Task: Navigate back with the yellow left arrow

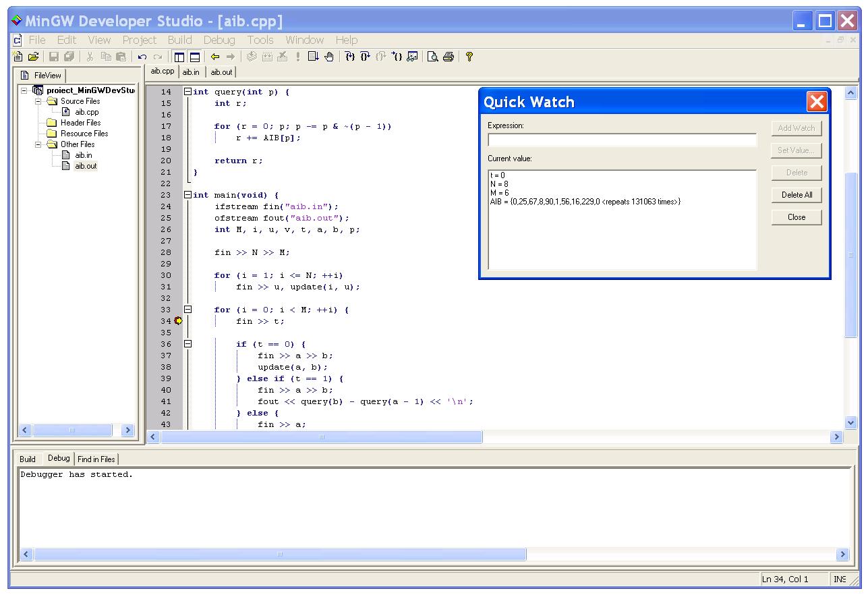Action: [x=215, y=57]
